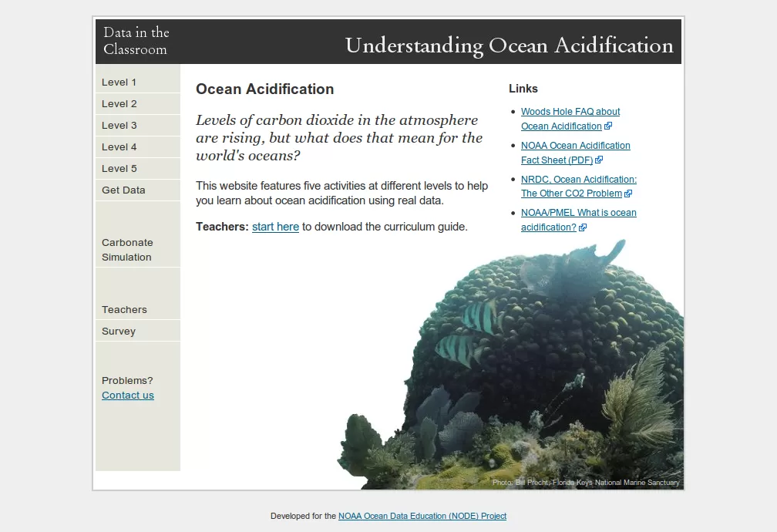
Task: Open the Get Data page
Action: tap(123, 190)
